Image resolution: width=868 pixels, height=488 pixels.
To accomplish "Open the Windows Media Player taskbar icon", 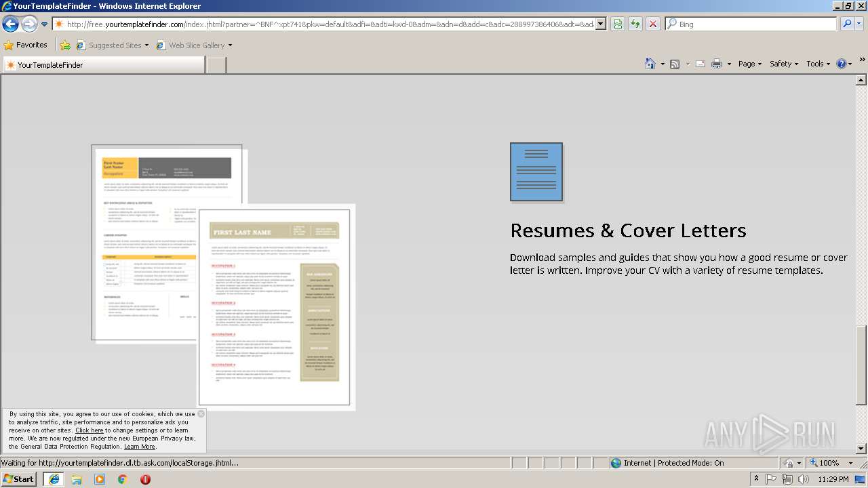I will coord(100,479).
